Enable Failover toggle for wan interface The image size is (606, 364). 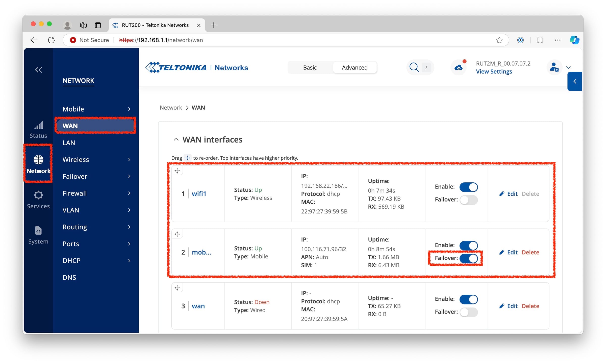pos(468,312)
